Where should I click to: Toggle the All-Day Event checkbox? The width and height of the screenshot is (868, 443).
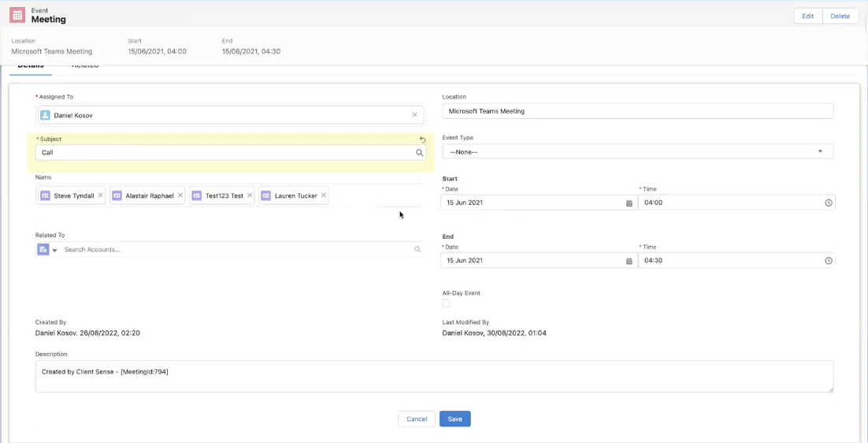click(x=446, y=303)
